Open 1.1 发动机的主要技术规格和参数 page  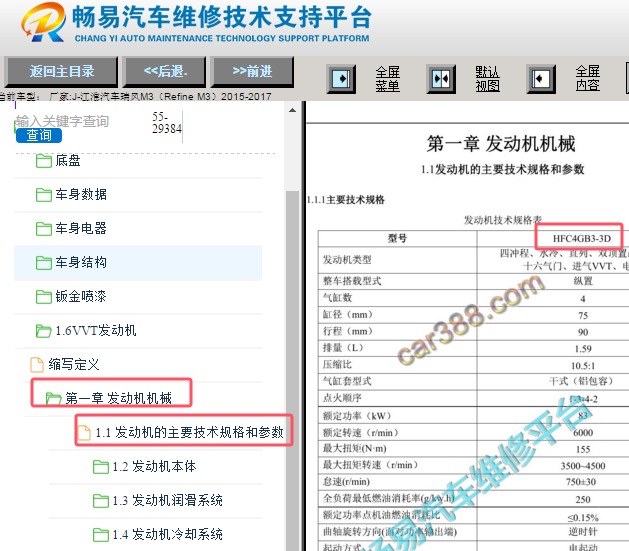coord(189,432)
